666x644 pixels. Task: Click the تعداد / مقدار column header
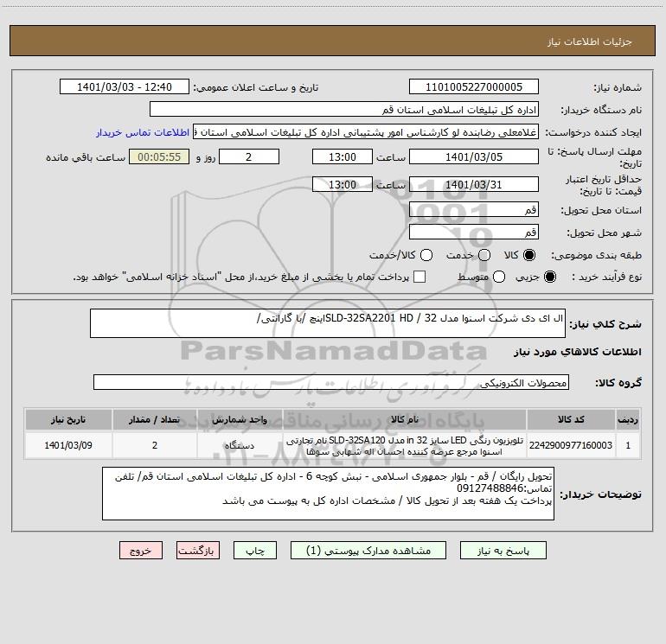[155, 419]
